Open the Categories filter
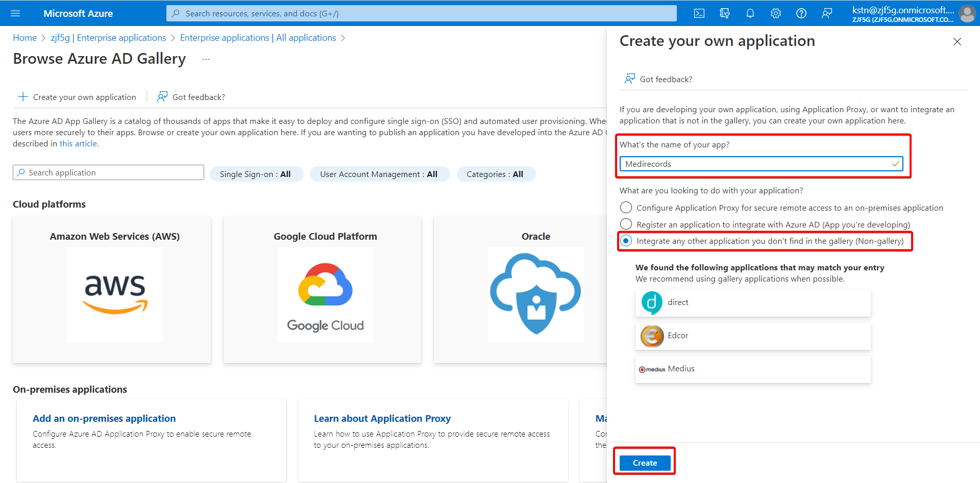This screenshot has width=980, height=483. 496,174
